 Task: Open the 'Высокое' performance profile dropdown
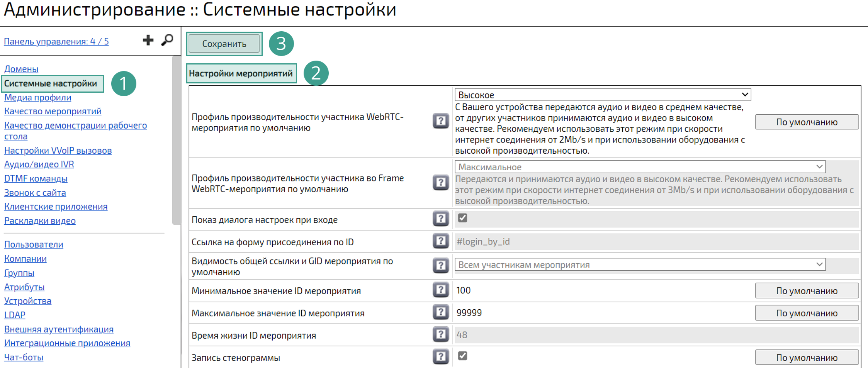point(603,95)
